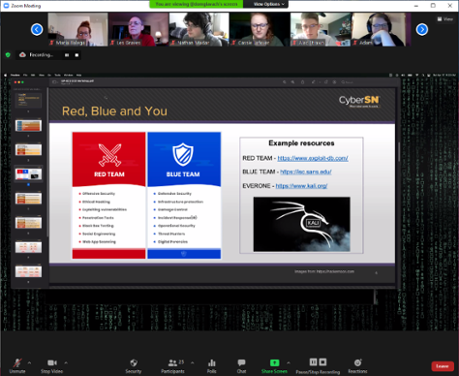Select eighth slide thumbnail in sidebar
The height and width of the screenshot is (376, 459).
pyautogui.click(x=28, y=271)
